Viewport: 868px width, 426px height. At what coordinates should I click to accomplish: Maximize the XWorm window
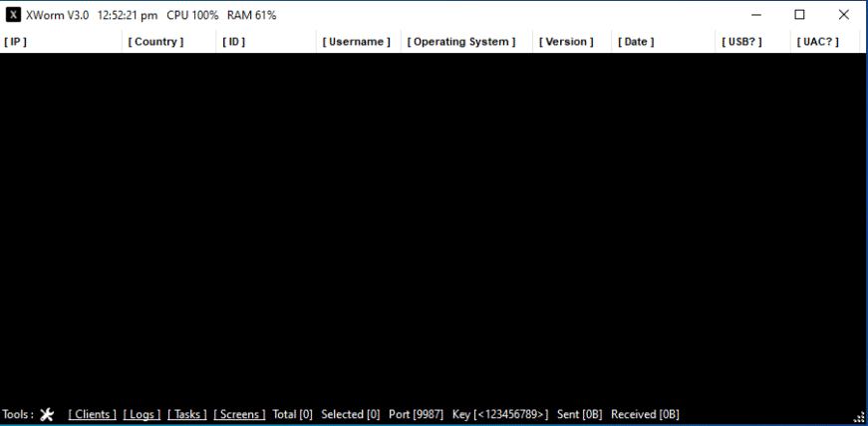(799, 15)
